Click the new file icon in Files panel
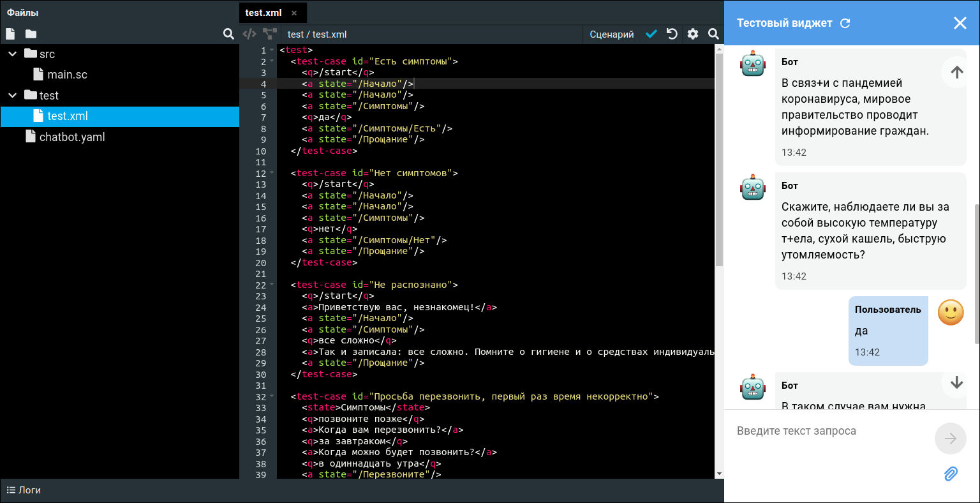Viewport: 980px width, 503px height. (x=10, y=34)
